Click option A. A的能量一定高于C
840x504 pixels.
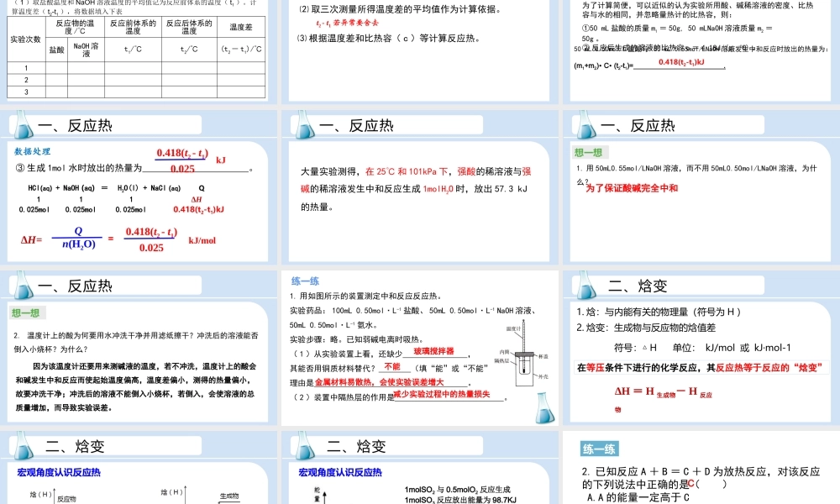(x=638, y=497)
